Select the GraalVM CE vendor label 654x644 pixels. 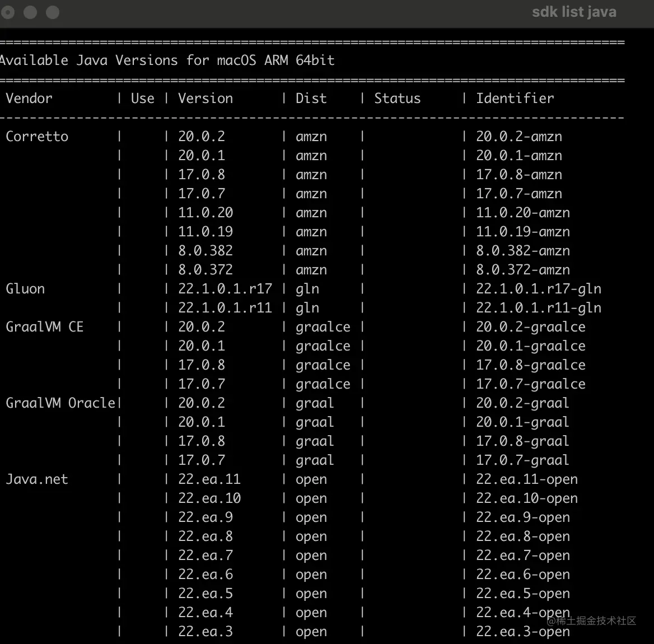click(45, 327)
